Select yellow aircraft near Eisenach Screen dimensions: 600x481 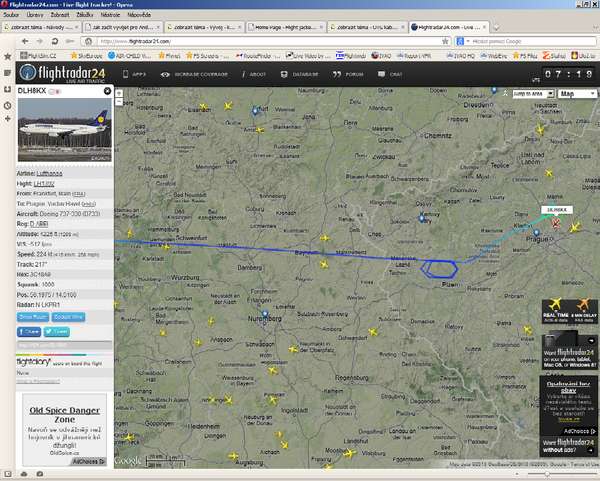click(x=204, y=106)
